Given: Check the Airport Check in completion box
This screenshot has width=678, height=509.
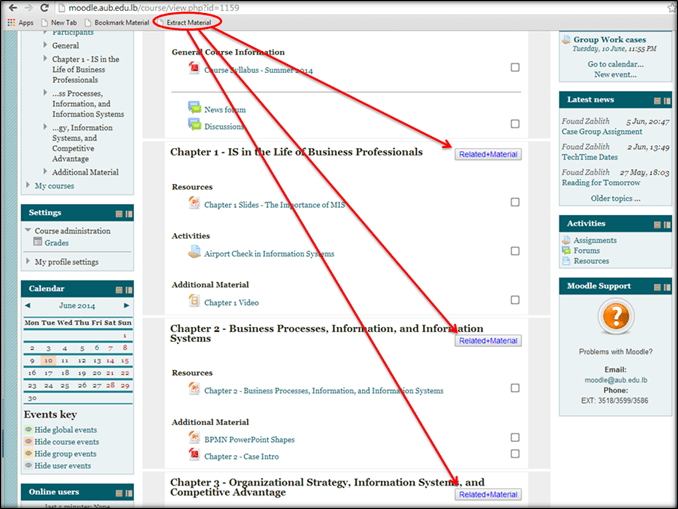Looking at the screenshot, I should [515, 251].
